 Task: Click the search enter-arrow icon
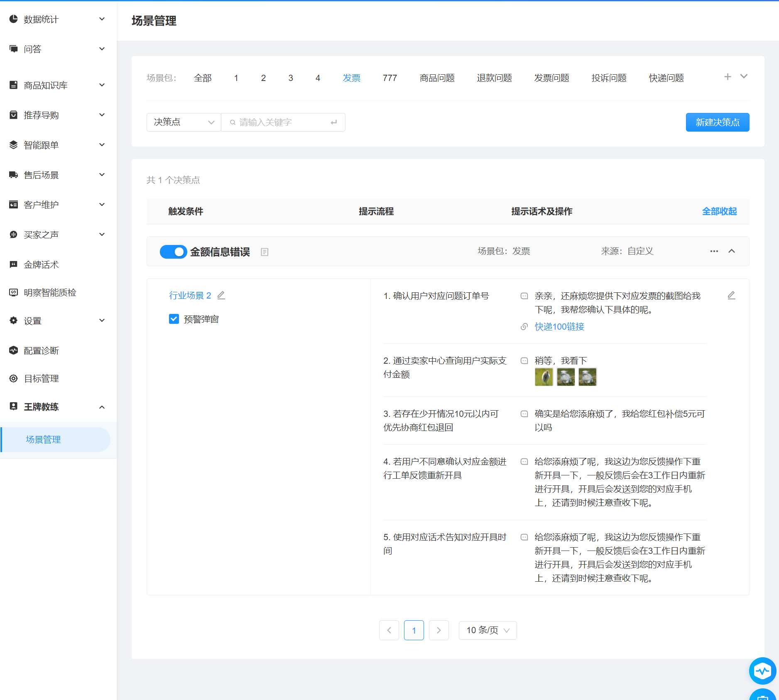[x=334, y=122]
